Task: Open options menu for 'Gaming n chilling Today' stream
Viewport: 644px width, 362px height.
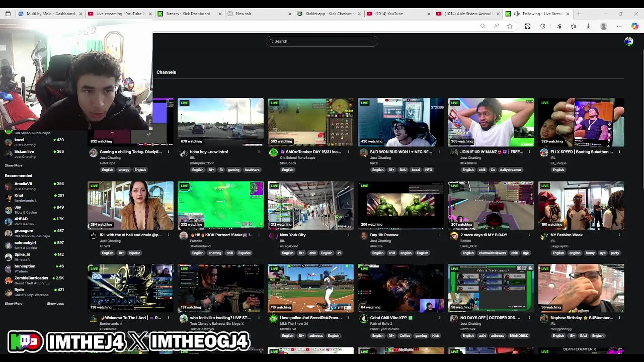Action: pos(169,152)
